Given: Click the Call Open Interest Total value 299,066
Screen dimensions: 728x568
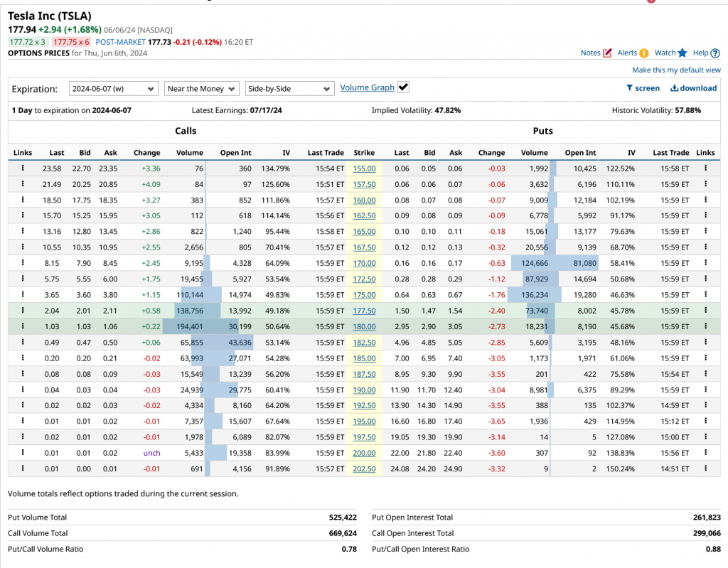Looking at the screenshot, I should click(707, 533).
